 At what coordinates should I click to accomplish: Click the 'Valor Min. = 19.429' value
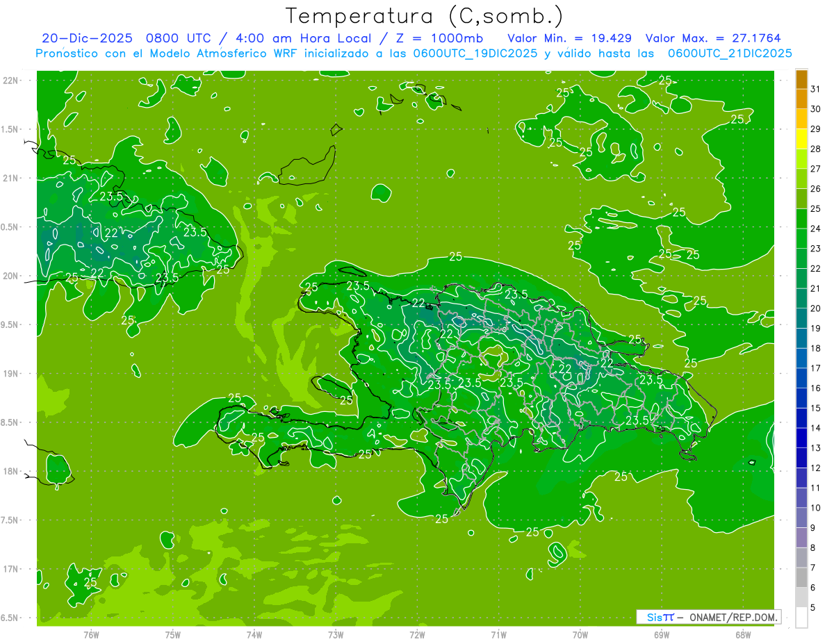pos(570,38)
